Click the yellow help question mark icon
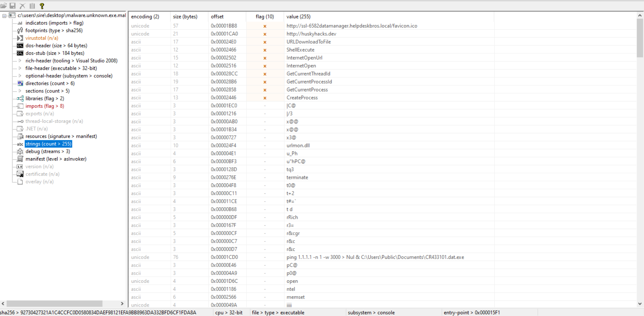Screen dimensions: 644x316 coord(42,6)
